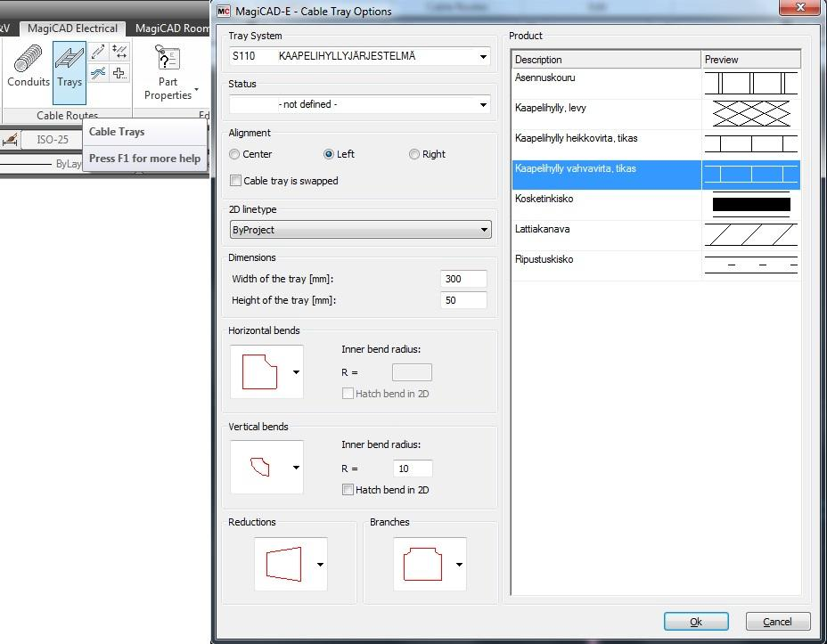827x644 pixels.
Task: Select Center alignment radio button
Action: point(234,154)
